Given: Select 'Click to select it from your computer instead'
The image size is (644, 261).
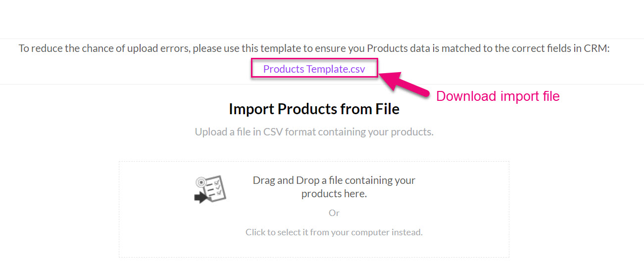Looking at the screenshot, I should point(334,232).
